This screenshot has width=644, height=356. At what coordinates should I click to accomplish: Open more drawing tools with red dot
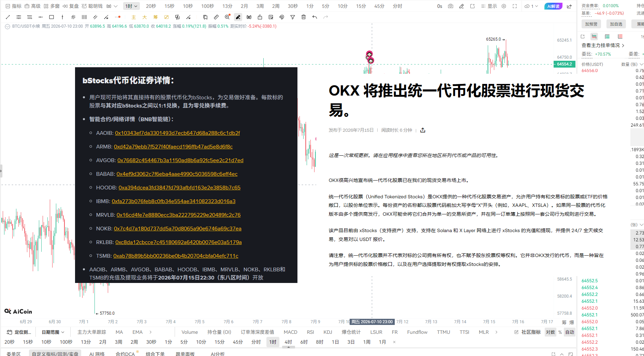point(118,17)
